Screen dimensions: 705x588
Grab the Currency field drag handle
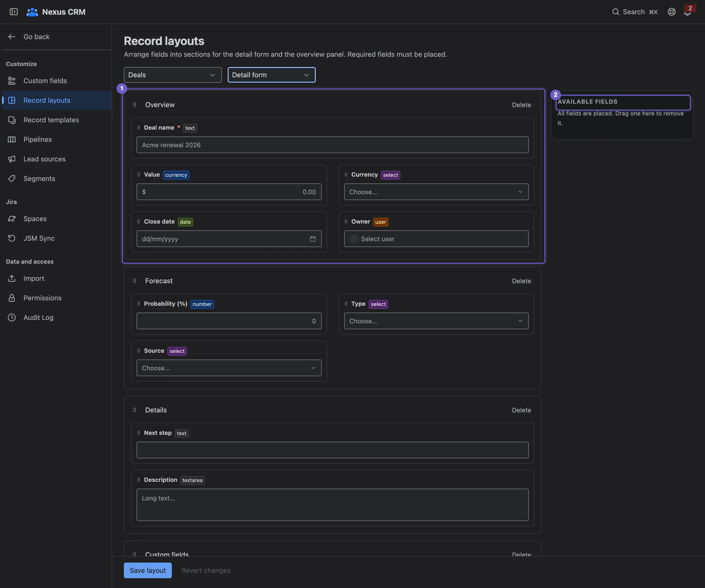[346, 174]
